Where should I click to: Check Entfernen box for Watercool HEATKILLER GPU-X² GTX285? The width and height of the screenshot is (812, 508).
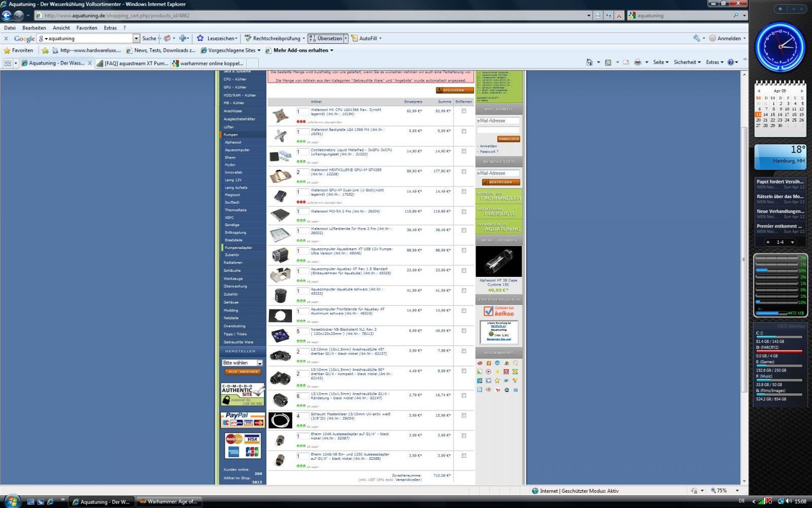pyautogui.click(x=463, y=171)
